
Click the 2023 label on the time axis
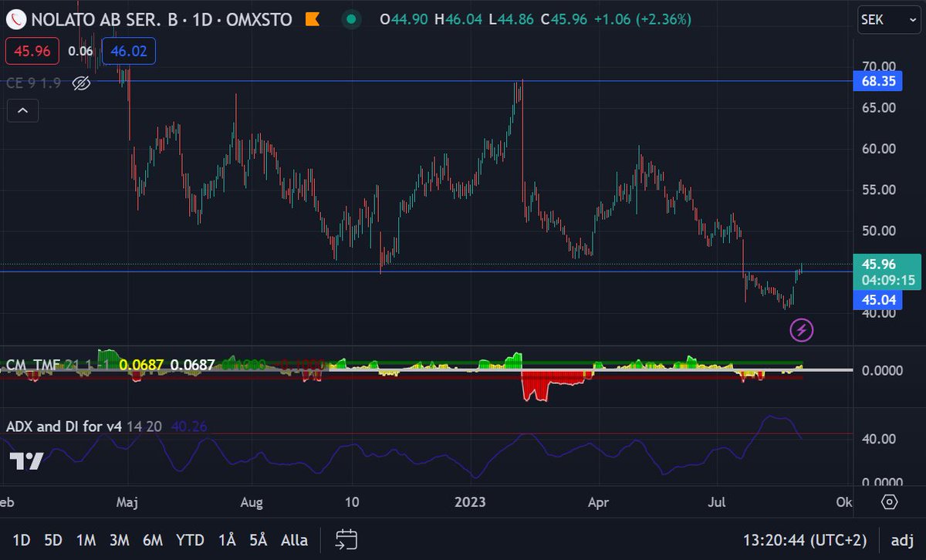[470, 502]
